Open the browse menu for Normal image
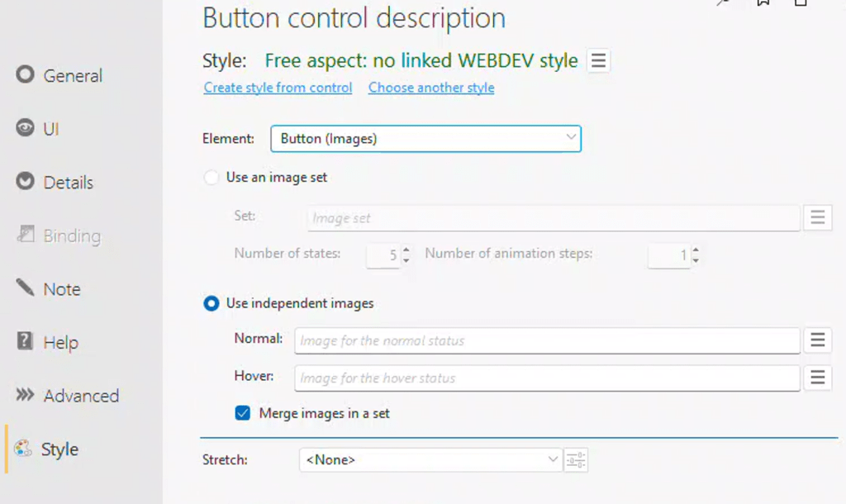The image size is (846, 504). pyautogui.click(x=817, y=340)
